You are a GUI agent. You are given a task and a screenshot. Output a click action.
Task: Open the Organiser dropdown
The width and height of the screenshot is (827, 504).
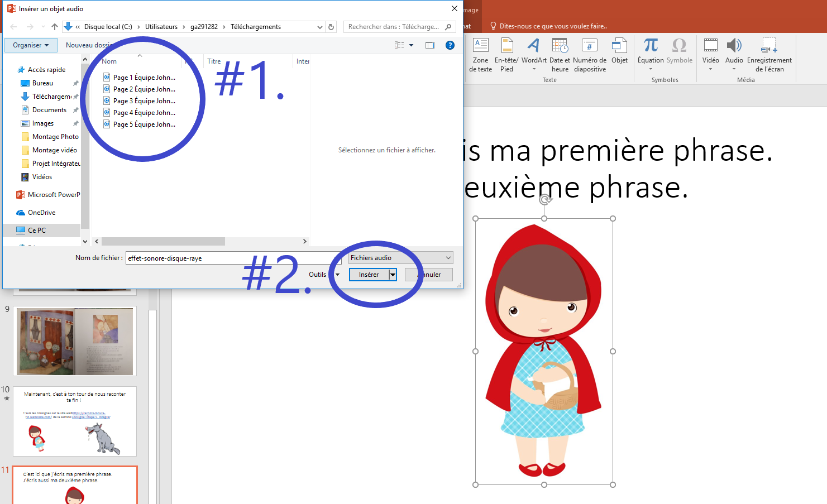pyautogui.click(x=31, y=45)
